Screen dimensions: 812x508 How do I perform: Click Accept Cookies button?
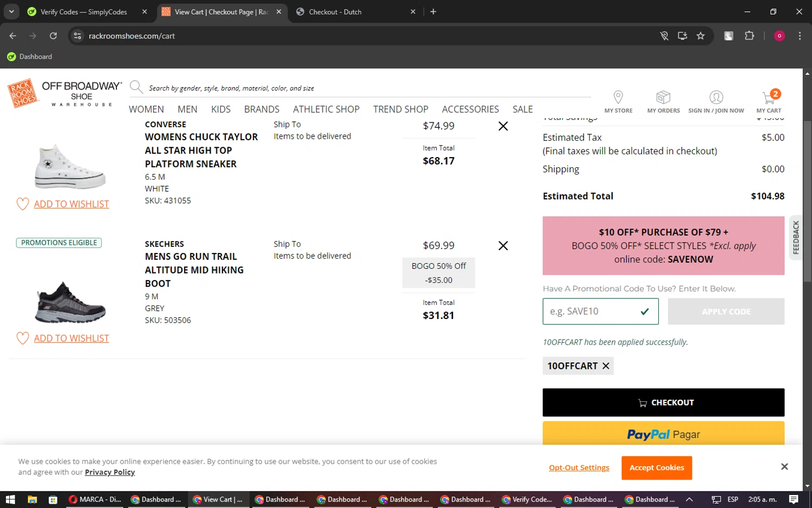tap(657, 468)
